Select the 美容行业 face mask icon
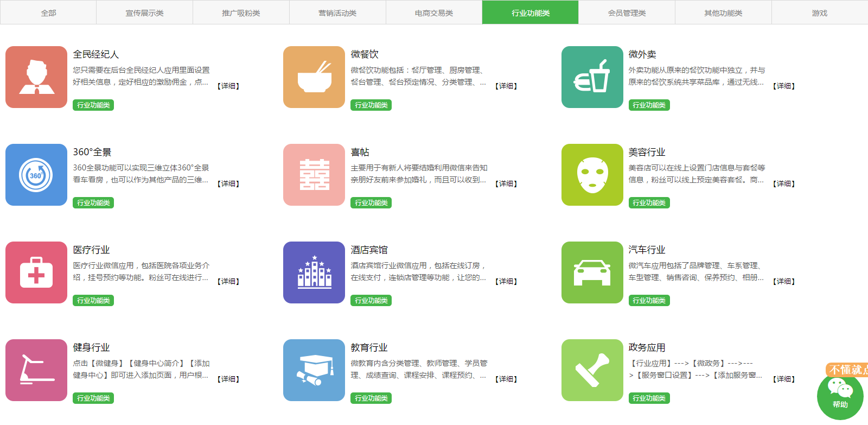This screenshot has height=425, width=868. (592, 175)
